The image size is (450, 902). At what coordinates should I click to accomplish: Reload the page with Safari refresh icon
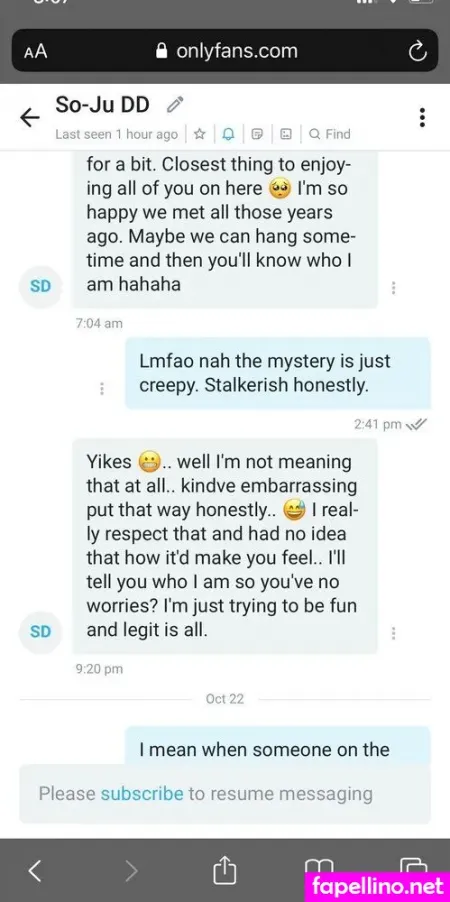417,52
